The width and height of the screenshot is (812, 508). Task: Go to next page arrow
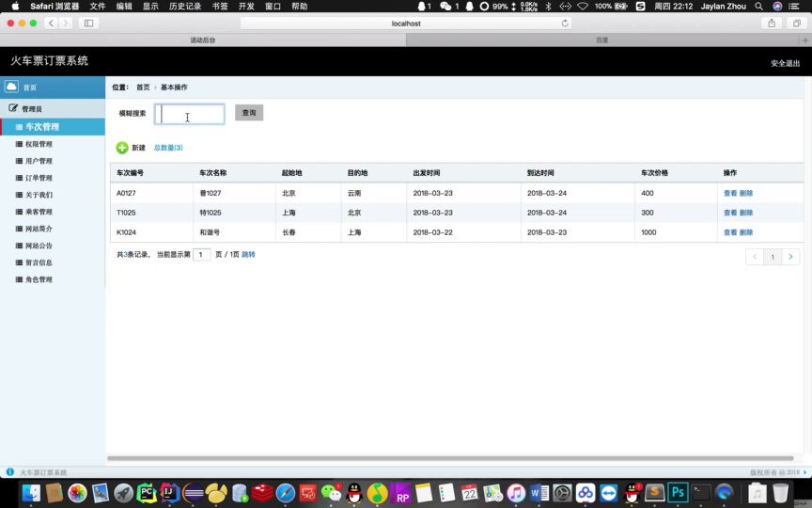point(790,257)
